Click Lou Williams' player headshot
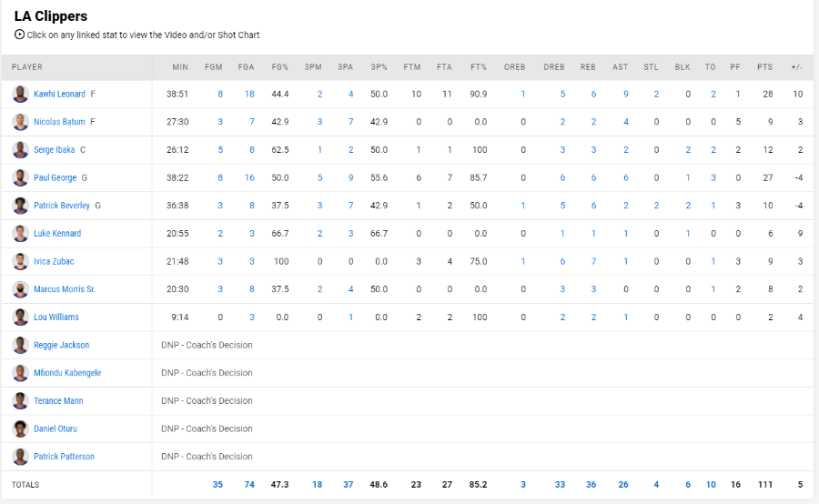This screenshot has width=819, height=504. [x=20, y=317]
